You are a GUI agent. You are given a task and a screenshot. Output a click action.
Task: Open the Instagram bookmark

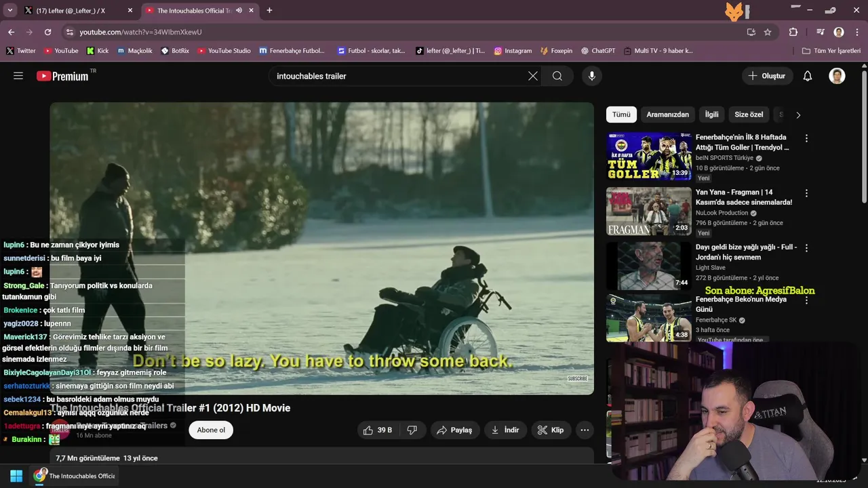pos(513,51)
